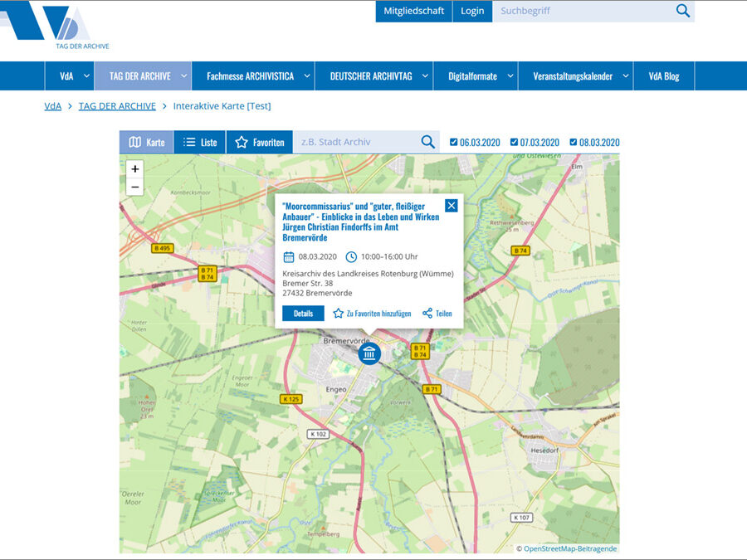Click the Details button in the popup
The image size is (747, 560).
[303, 314]
